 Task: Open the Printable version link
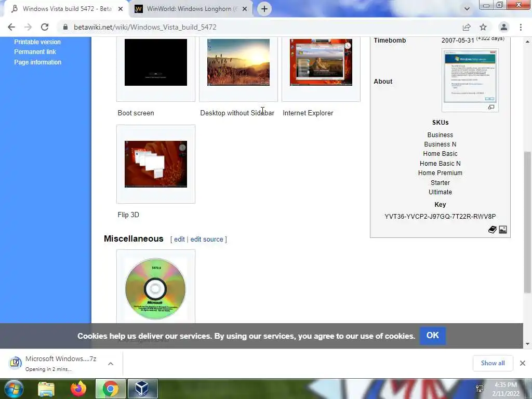tap(37, 42)
